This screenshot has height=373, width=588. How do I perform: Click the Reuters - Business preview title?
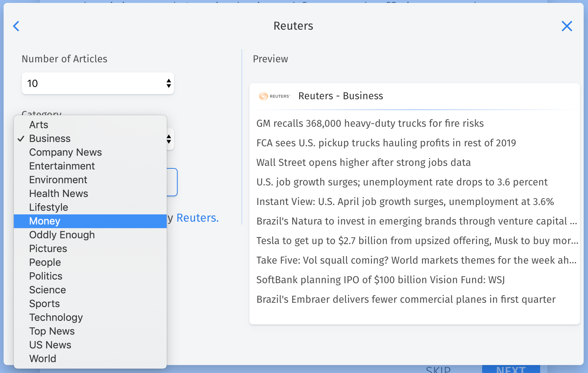[341, 96]
